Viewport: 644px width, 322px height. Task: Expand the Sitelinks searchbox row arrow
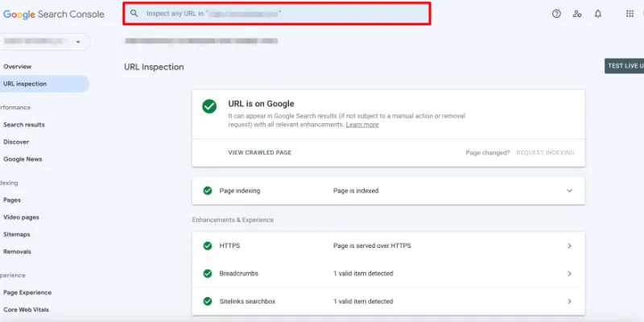569,301
